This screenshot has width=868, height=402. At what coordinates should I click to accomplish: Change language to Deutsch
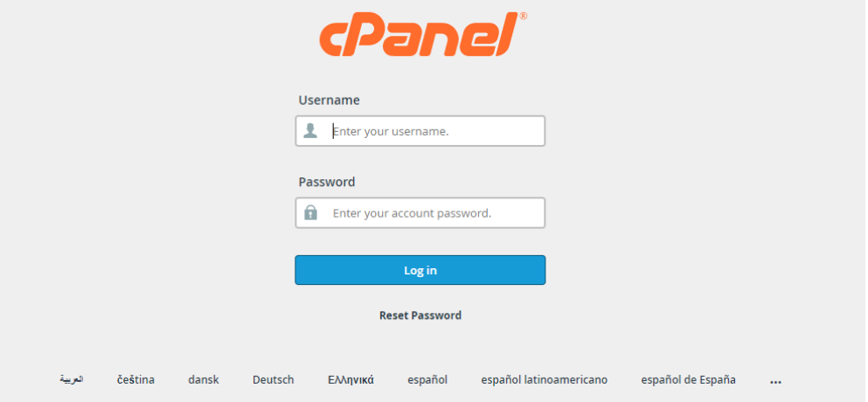pos(273,380)
